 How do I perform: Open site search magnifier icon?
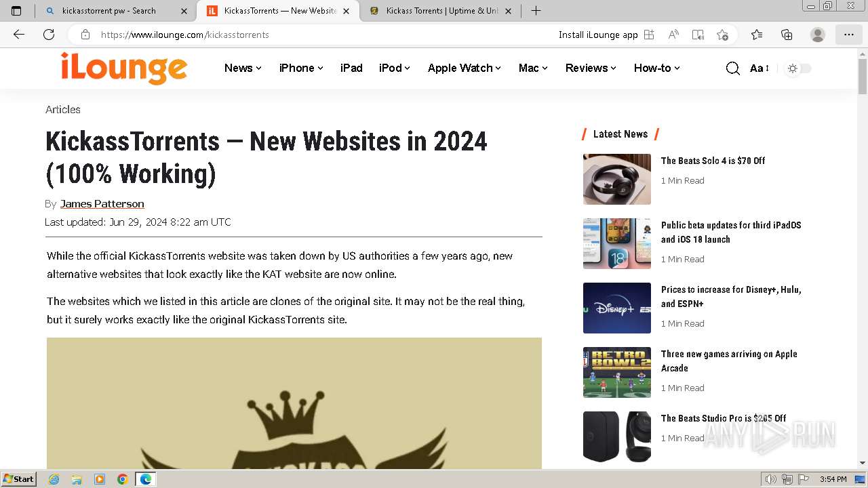732,68
